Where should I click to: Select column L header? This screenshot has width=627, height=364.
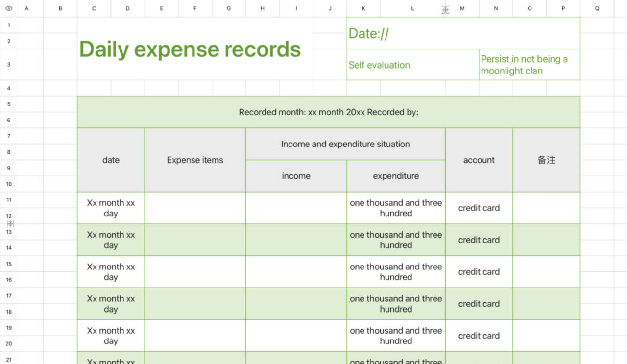click(x=413, y=8)
